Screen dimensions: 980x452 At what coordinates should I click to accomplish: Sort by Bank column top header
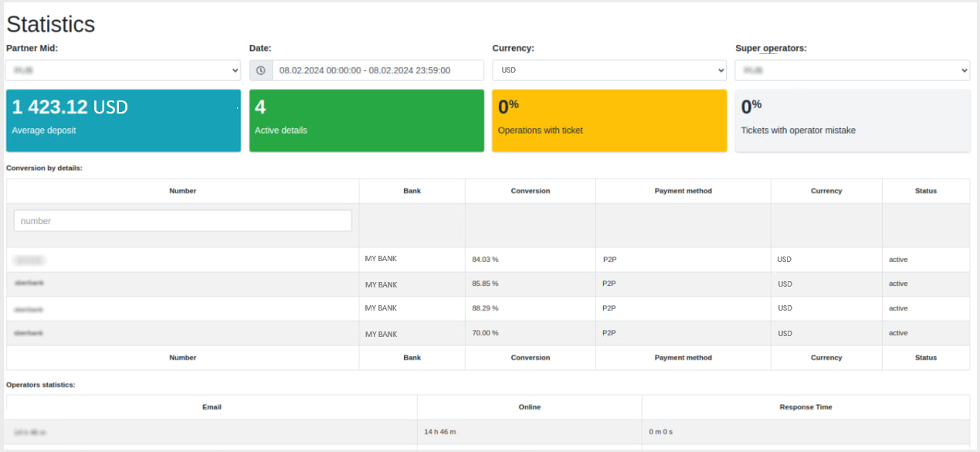coord(412,191)
